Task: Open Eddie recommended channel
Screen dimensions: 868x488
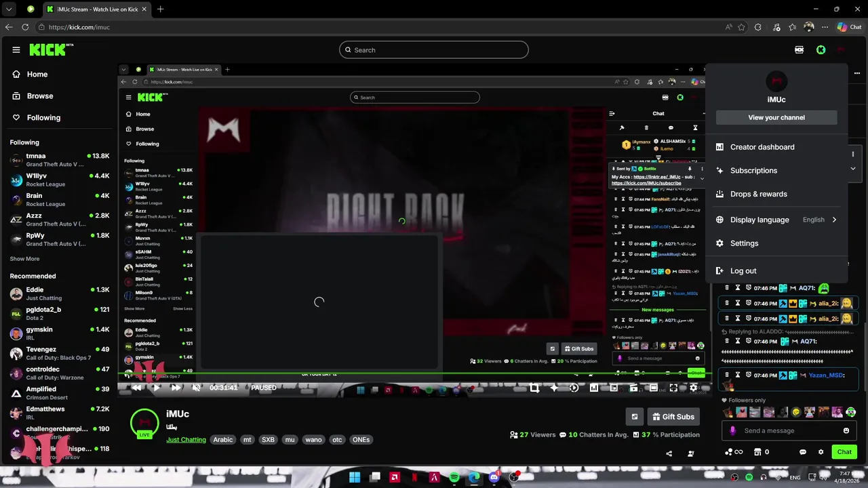Action: pyautogui.click(x=60, y=293)
